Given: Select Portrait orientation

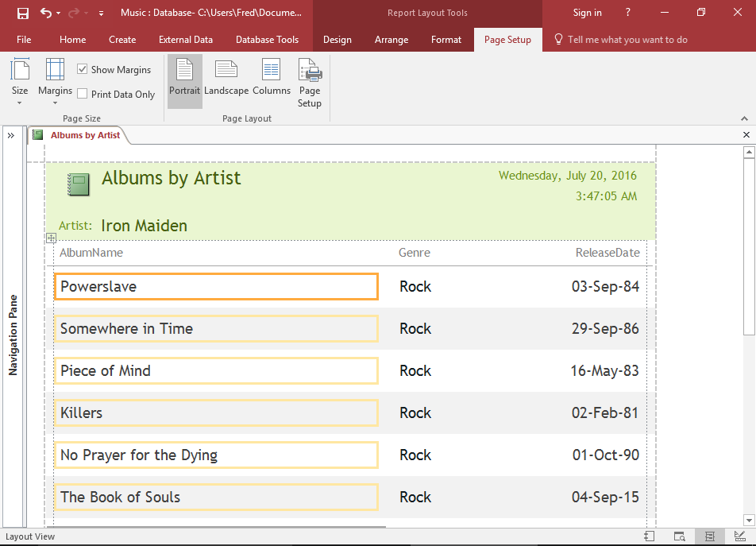Looking at the screenshot, I should click(x=185, y=82).
